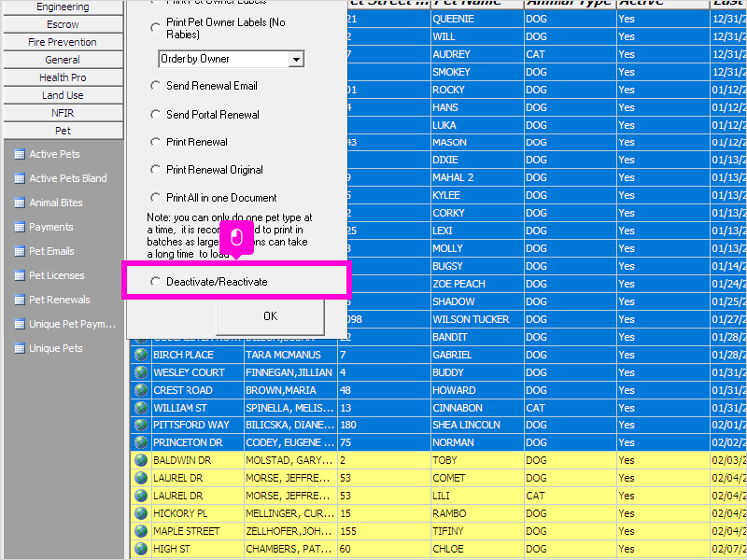Select the CHLOE pet name cell
This screenshot has width=747, height=560.
click(x=477, y=549)
